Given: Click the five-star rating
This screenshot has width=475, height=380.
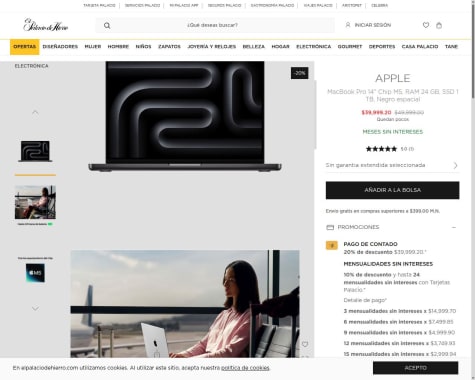Looking at the screenshot, I should [381, 149].
